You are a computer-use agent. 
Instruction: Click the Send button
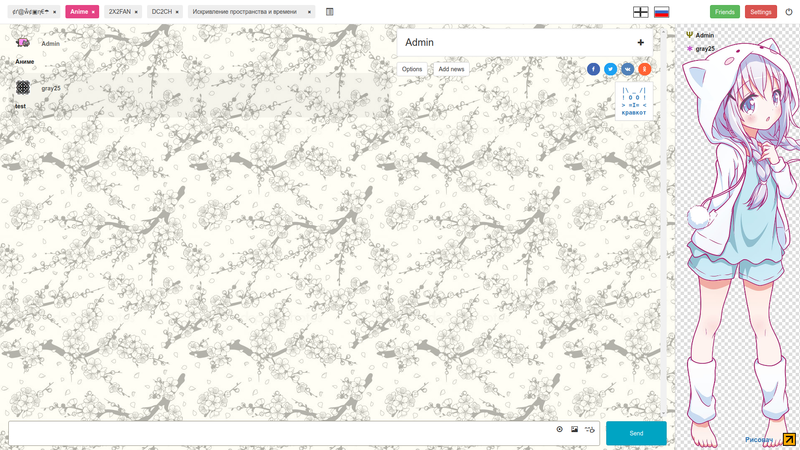click(636, 433)
